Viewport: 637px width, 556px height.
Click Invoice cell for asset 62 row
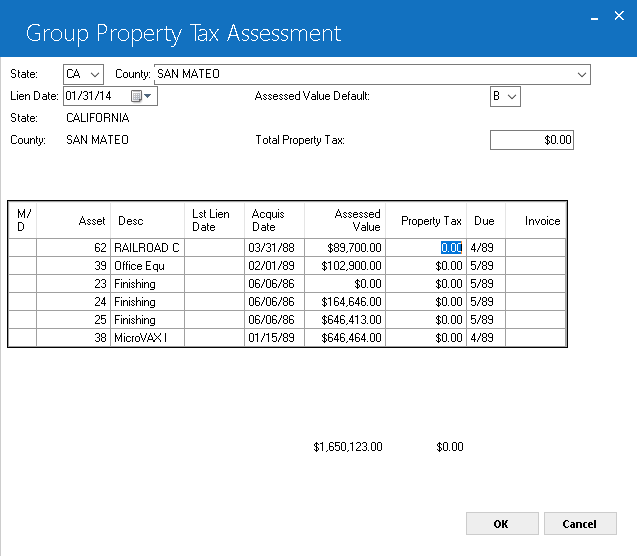coord(535,248)
